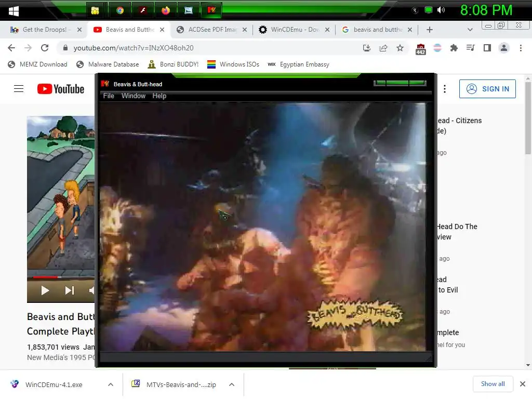The height and width of the screenshot is (399, 532).
Task: Open MEMZ Download bookmark
Action: [x=37, y=64]
